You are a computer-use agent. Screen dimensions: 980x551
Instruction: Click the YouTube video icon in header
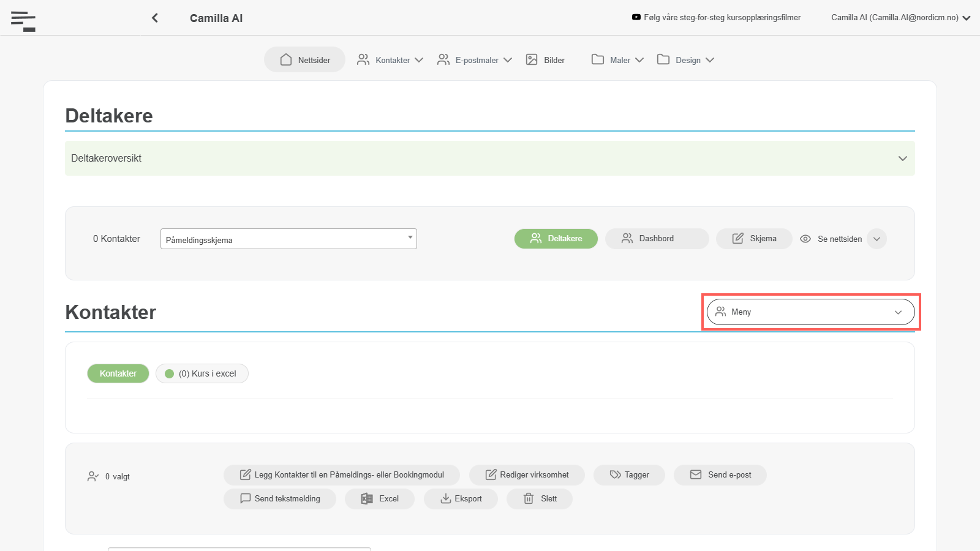click(x=636, y=17)
